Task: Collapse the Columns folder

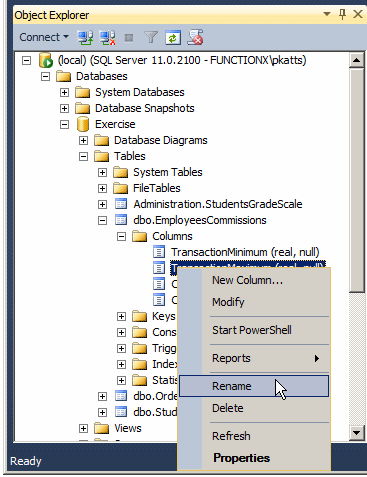Action: 121,236
